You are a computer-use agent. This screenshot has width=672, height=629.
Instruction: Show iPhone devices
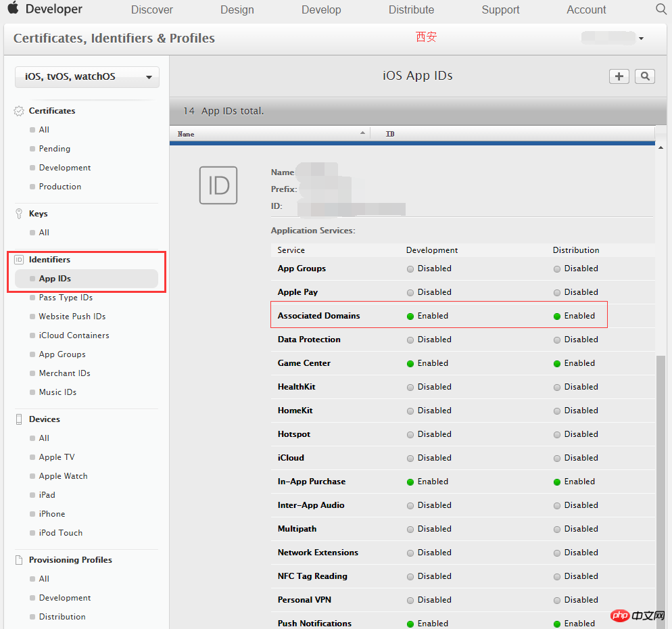52,513
